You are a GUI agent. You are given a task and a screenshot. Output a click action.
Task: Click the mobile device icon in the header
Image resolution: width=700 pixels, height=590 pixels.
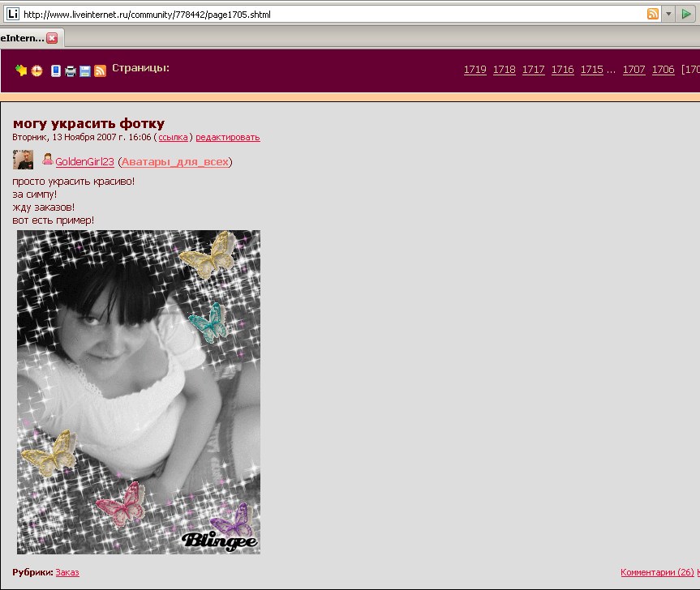(x=56, y=71)
